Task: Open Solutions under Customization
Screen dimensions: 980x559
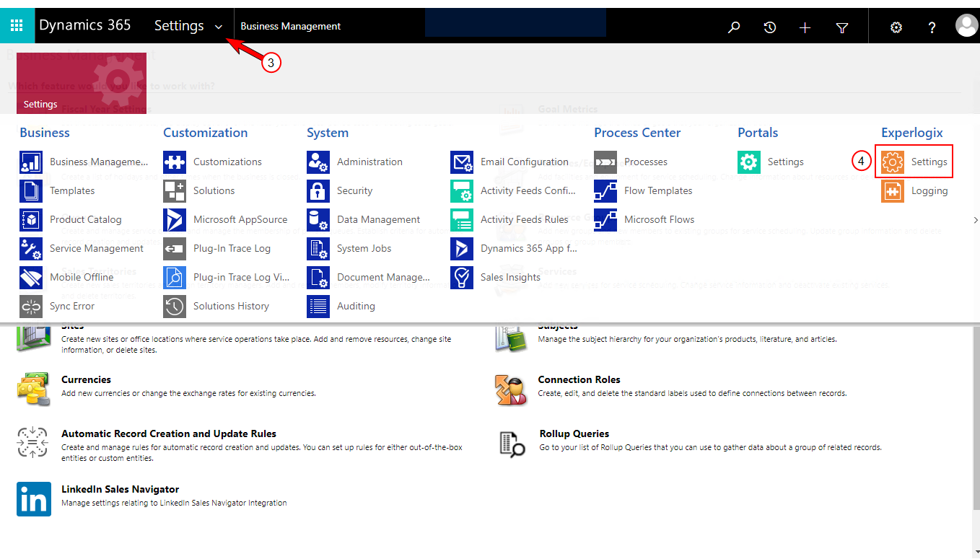Action: [x=214, y=190]
